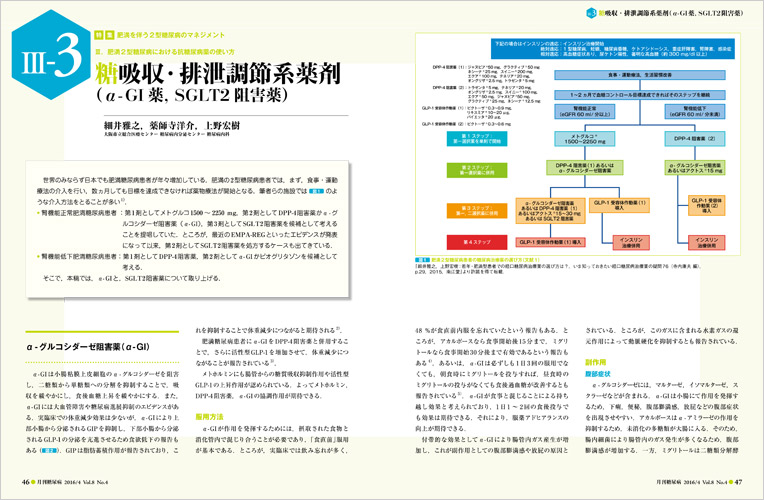Click the large subtitle (α-GI薬, SGLT2阻害薬) under the title
The width and height of the screenshot is (764, 500).
192,95
